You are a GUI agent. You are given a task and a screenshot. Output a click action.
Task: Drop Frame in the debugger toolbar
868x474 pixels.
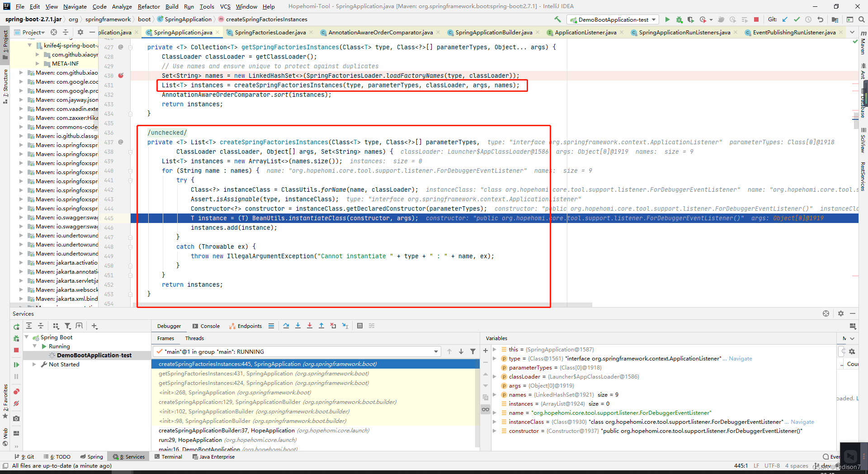tap(333, 326)
